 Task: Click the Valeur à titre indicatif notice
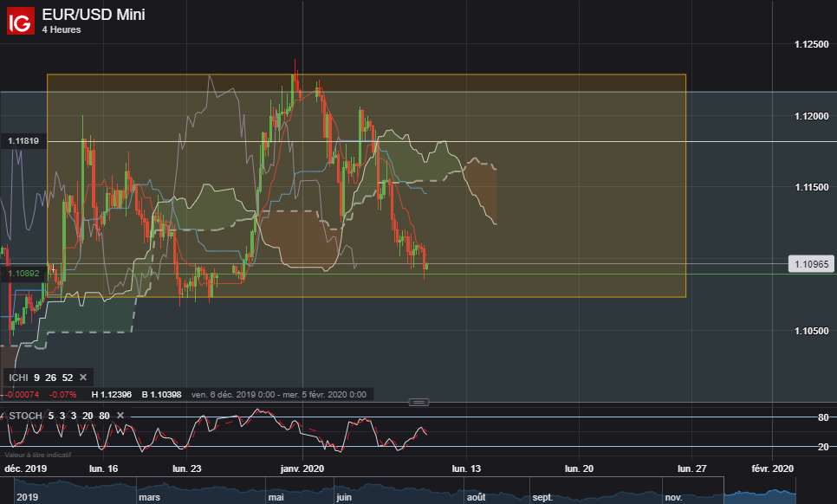(38, 455)
